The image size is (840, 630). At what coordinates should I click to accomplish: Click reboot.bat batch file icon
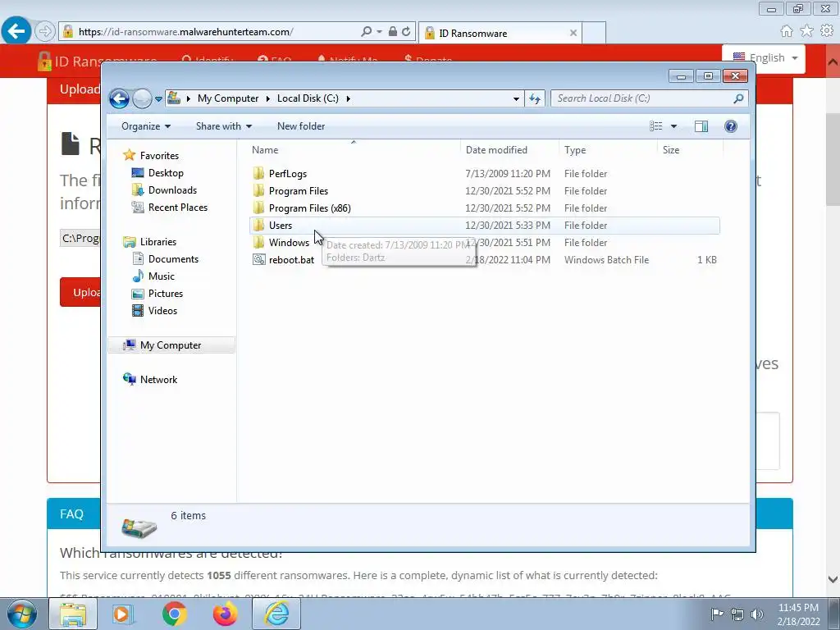coord(258,260)
